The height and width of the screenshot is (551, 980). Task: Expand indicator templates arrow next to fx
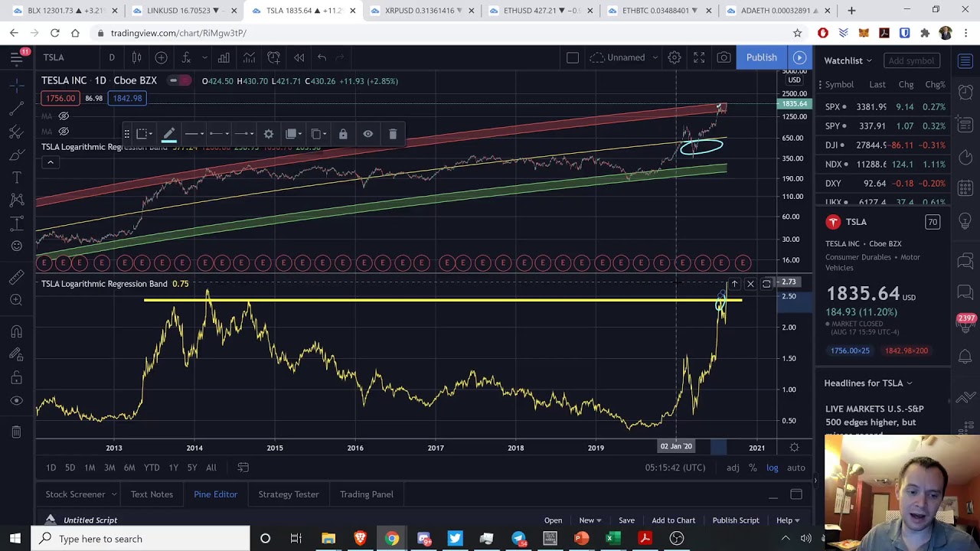click(x=204, y=57)
